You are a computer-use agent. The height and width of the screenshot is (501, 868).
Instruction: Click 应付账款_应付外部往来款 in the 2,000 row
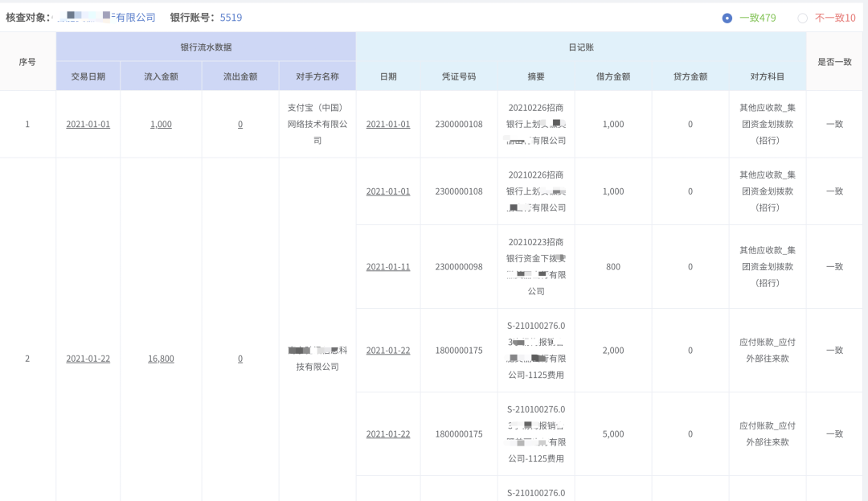(768, 351)
